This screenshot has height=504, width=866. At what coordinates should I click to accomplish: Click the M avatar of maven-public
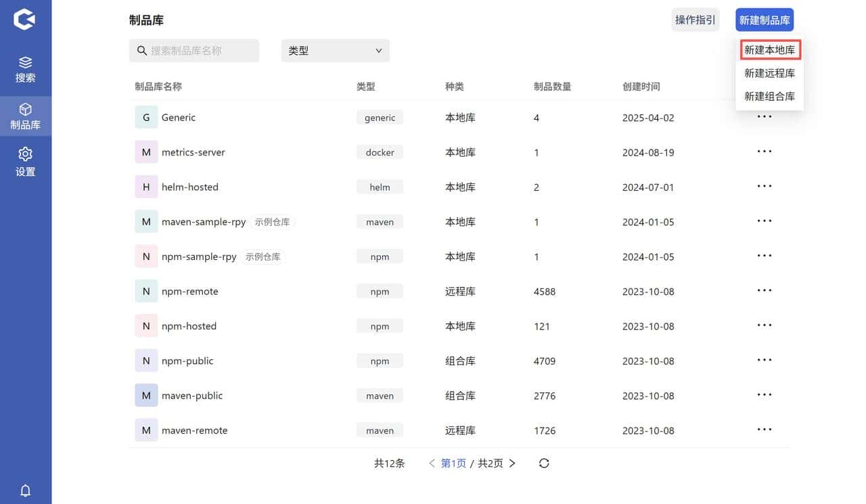pos(146,395)
